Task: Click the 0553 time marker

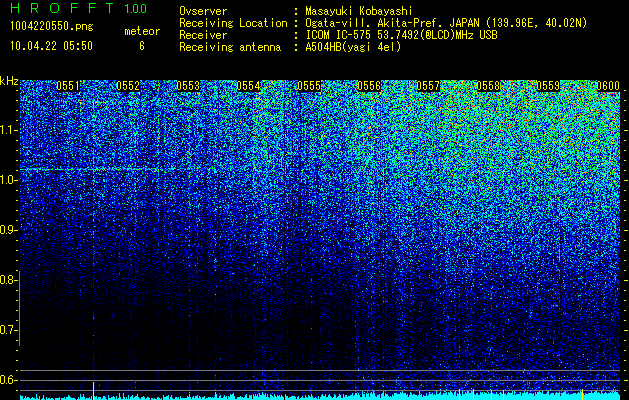Action: [188, 86]
